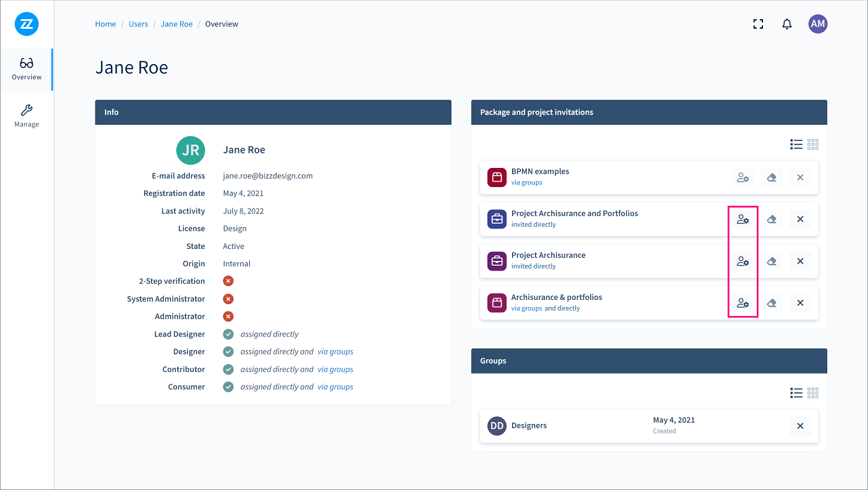Image resolution: width=868 pixels, height=490 pixels.
Task: Manage permissions for Project Archisurance and Portfolios
Action: pos(743,220)
